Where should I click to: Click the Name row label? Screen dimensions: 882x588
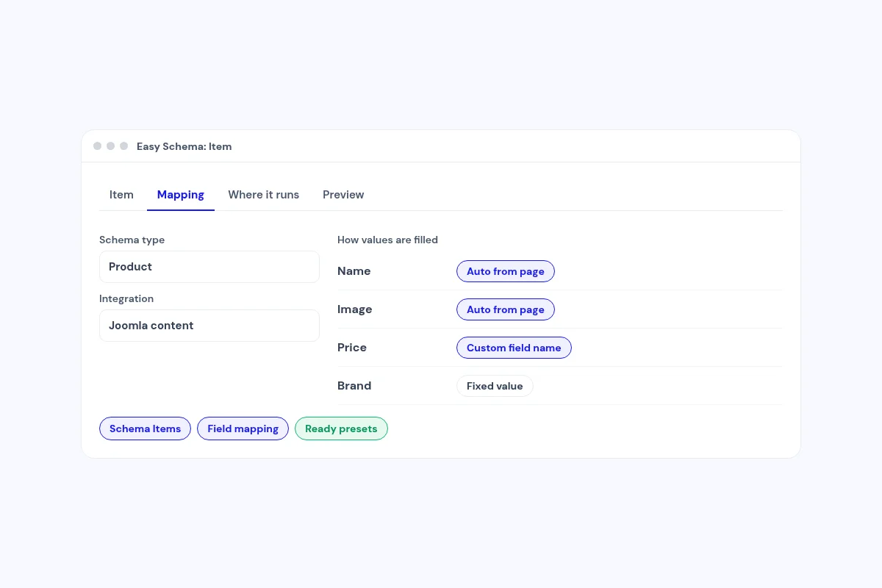[354, 271]
